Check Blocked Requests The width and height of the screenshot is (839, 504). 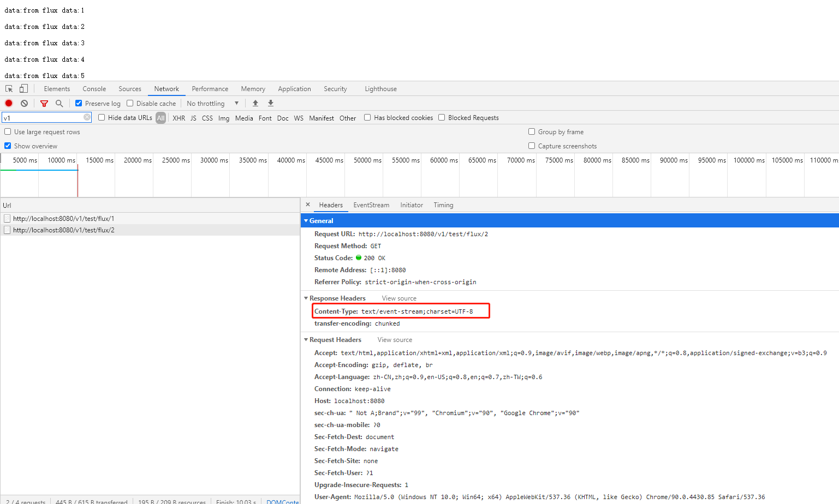click(x=442, y=117)
